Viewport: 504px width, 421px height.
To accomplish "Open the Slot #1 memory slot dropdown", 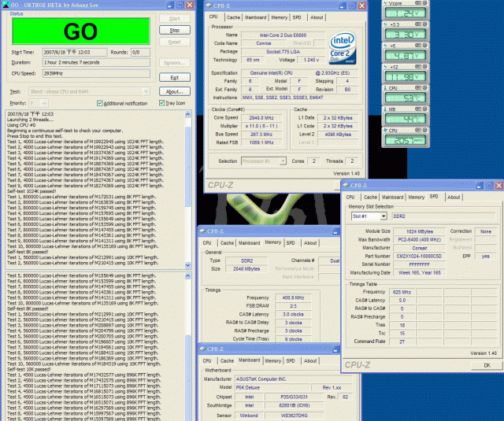I will point(369,216).
